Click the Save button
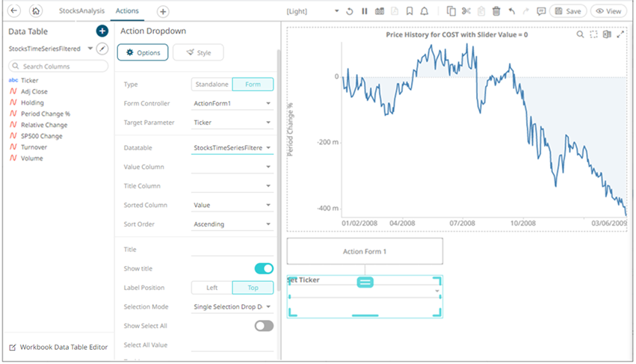Viewport: 636px width, 364px height. pos(568,11)
